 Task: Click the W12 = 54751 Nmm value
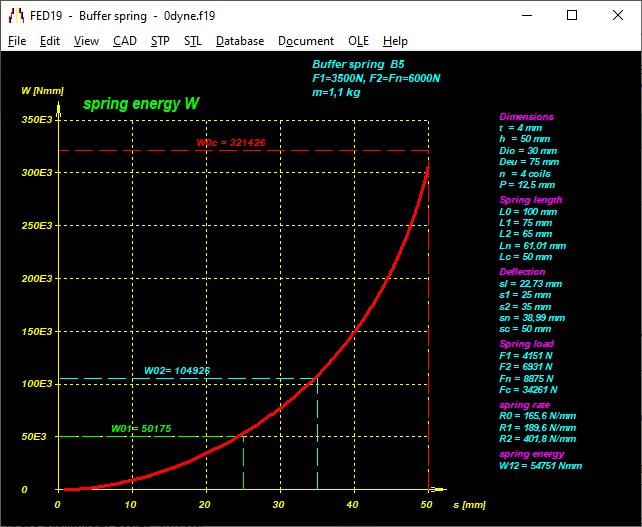tap(540, 465)
